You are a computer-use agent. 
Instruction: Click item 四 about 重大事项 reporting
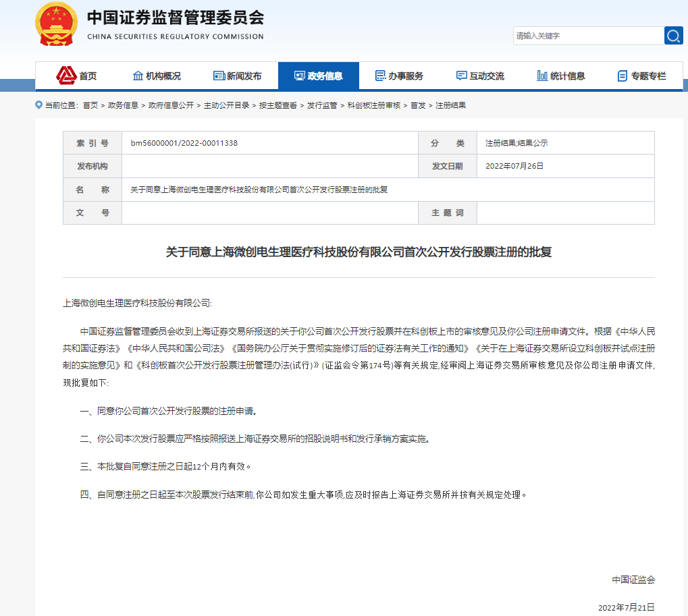[x=303, y=495]
